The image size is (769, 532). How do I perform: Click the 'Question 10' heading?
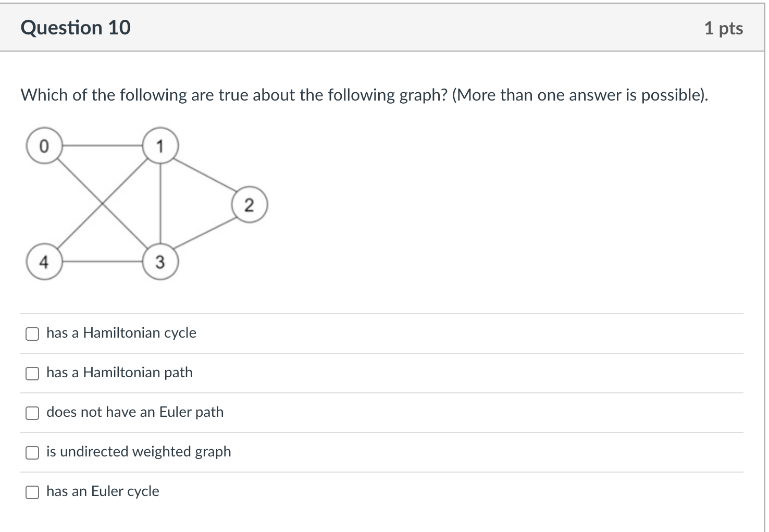[x=76, y=28]
